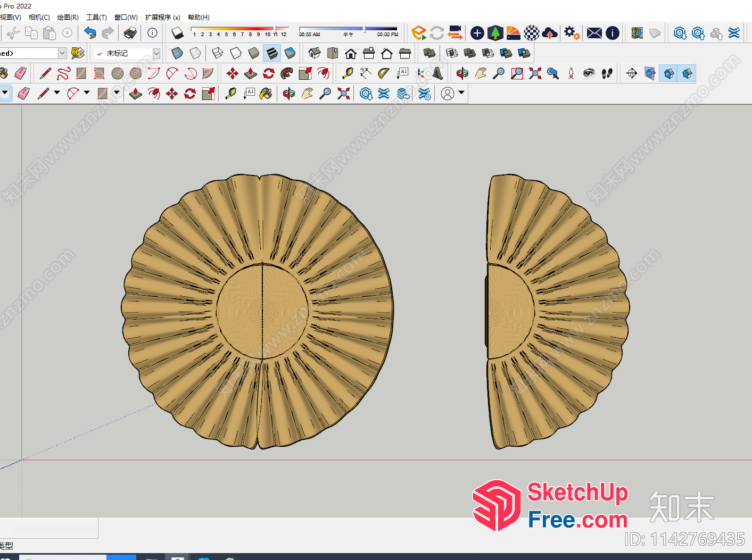Viewport: 752px width, 560px height.
Task: Toggle Display Section Fill
Action: 687,73
